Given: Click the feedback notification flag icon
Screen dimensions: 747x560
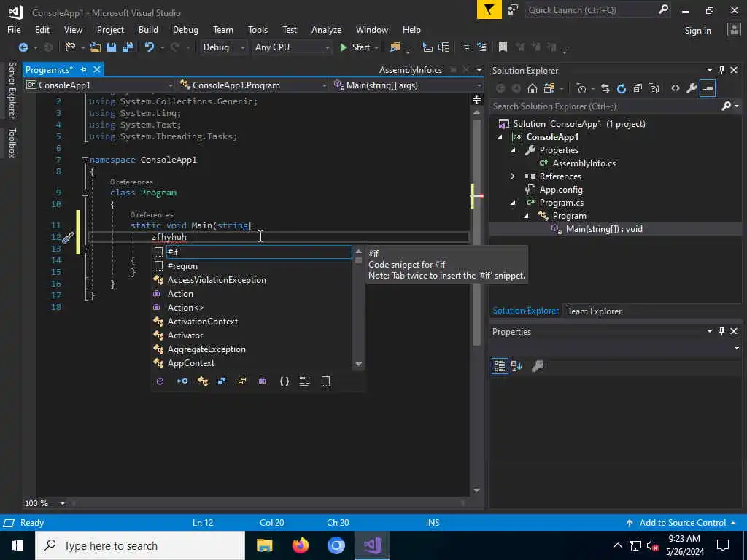Looking at the screenshot, I should pyautogui.click(x=489, y=9).
